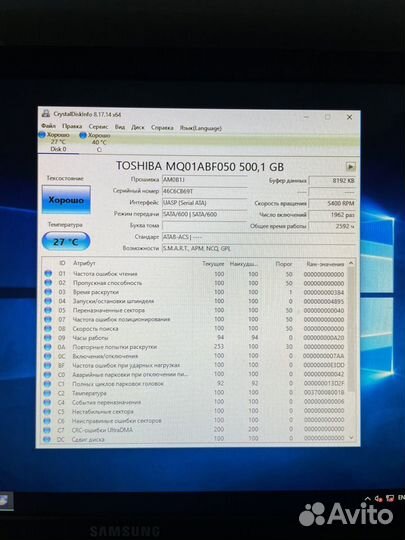
Task: Click status icon for 0A Повторные попытки раскрутки
Action: point(48,347)
